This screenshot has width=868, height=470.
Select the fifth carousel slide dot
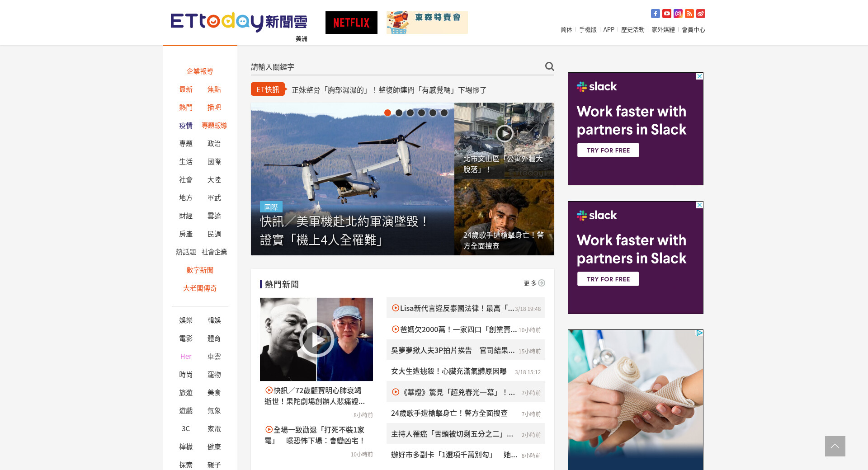pos(433,113)
